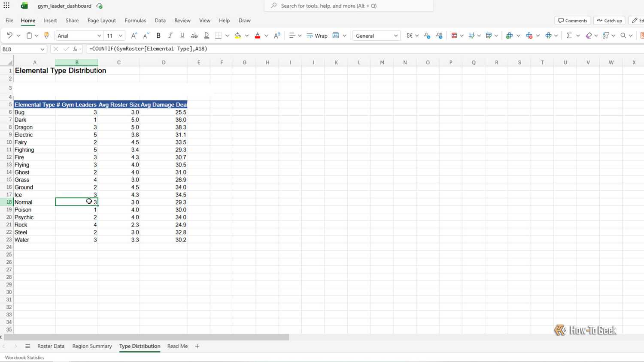Viewport: 644px width, 362px height.
Task: Expand the Borders dropdown arrow
Action: click(x=227, y=36)
